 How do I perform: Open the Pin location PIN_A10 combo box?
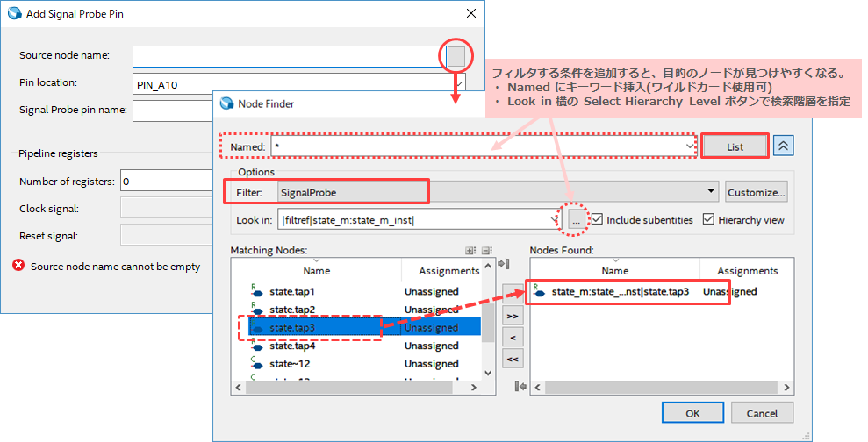point(299,85)
